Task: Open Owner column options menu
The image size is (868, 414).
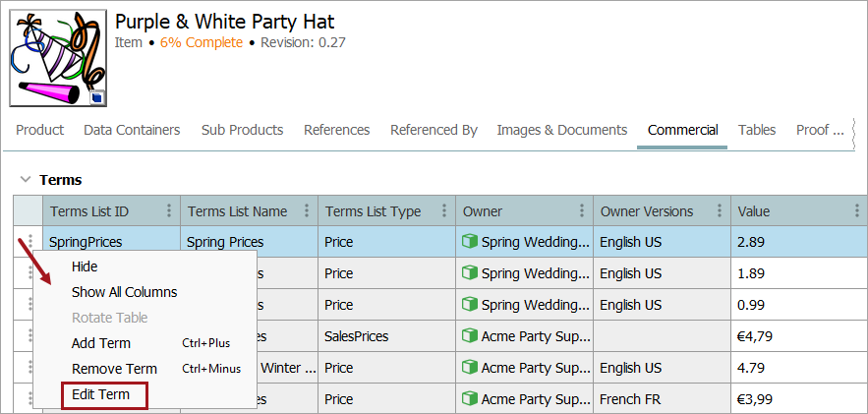Action: pos(582,210)
